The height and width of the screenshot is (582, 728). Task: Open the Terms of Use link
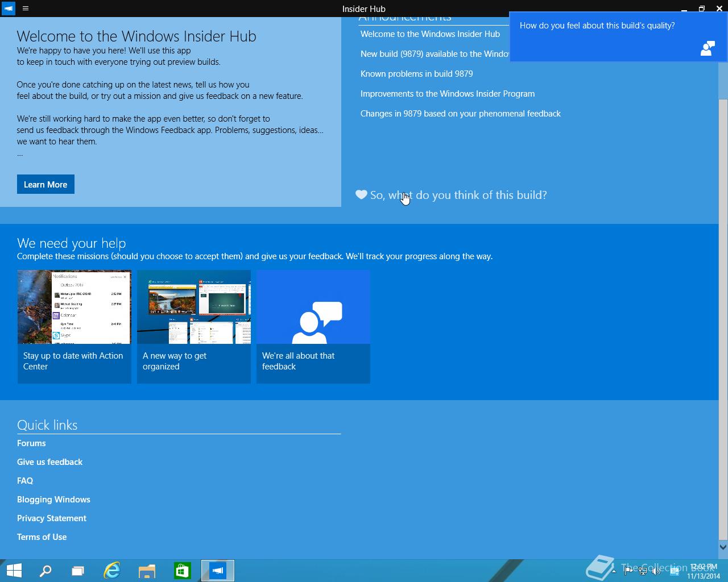coord(42,537)
